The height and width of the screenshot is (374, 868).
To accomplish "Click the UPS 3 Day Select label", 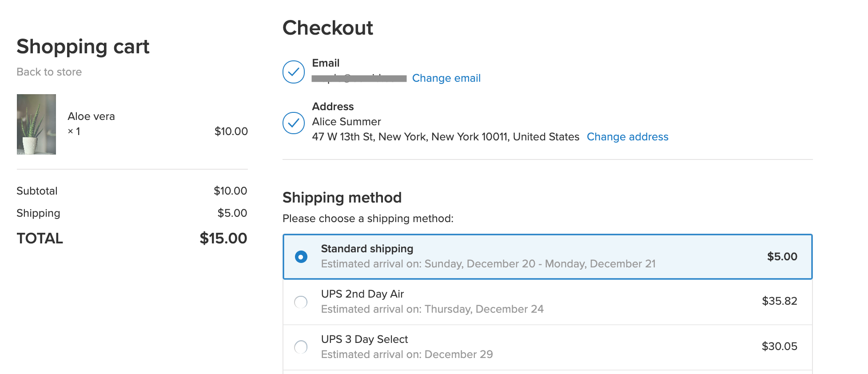I will coord(364,339).
